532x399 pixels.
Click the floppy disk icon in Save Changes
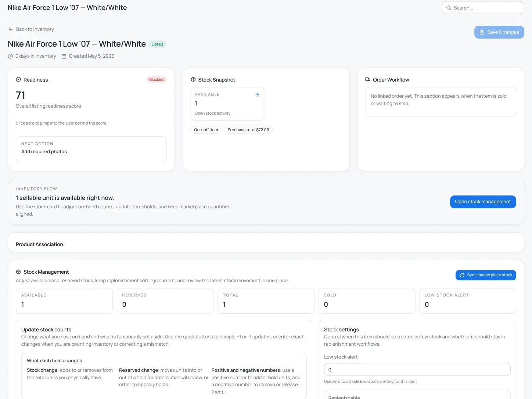[x=482, y=32]
